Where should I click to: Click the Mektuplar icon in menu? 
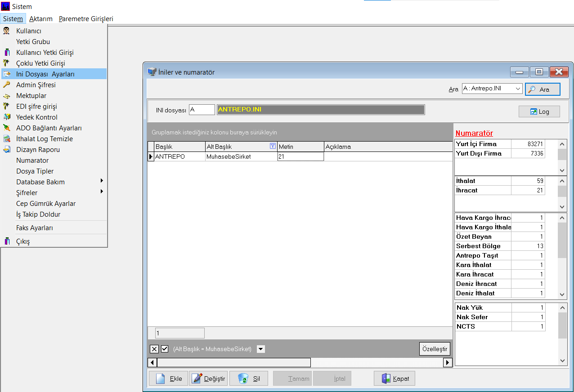click(x=7, y=96)
